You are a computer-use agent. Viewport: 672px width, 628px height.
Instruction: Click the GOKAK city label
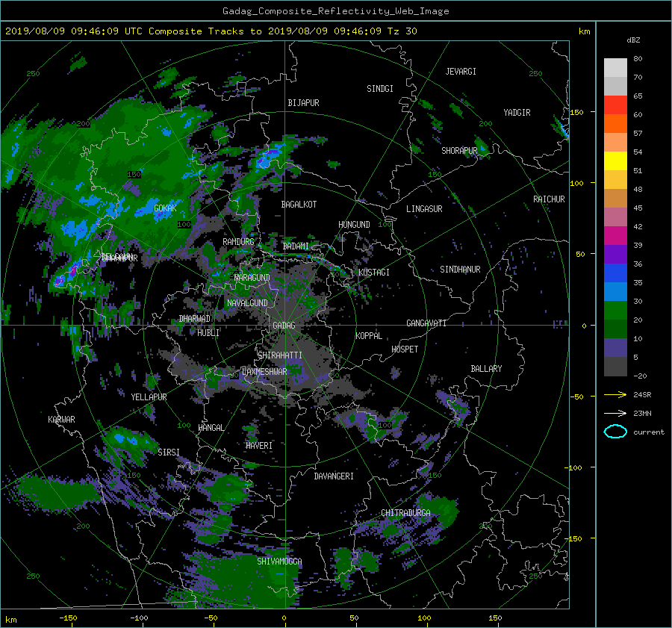coord(165,208)
